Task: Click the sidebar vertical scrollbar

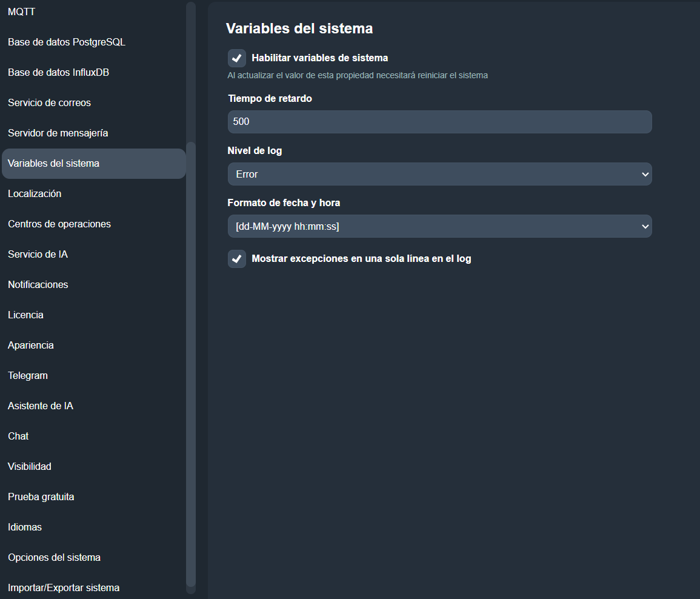Action: click(x=191, y=364)
